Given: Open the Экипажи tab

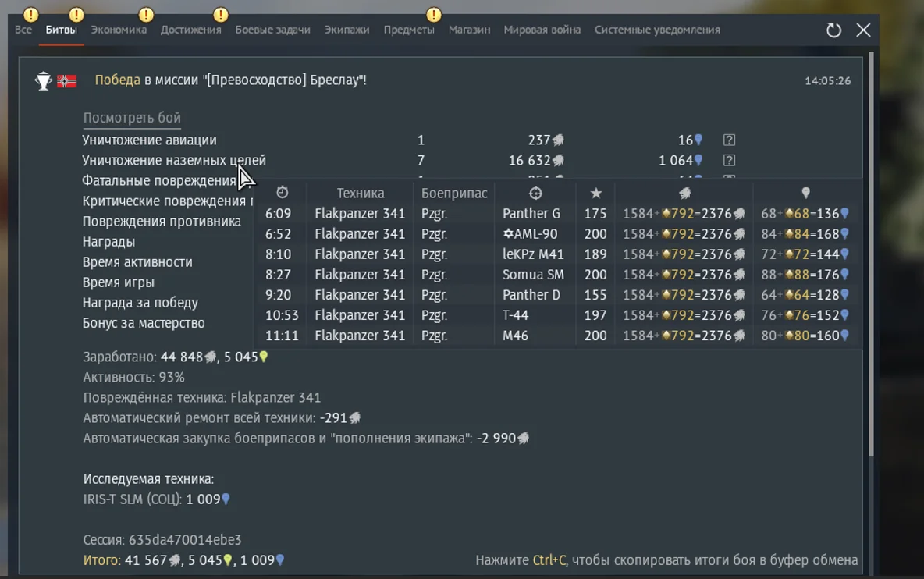Looking at the screenshot, I should coord(346,30).
